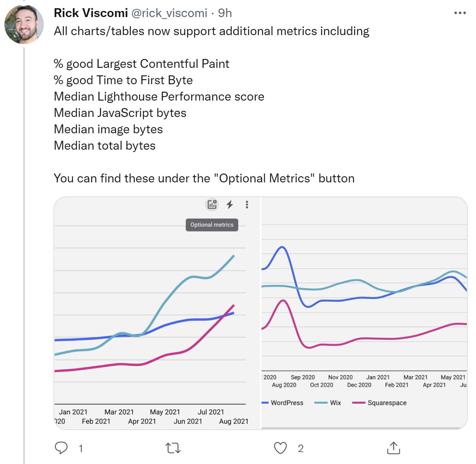Toggle the Squarespace series in the legend
The image size is (476, 464).
tap(380, 403)
